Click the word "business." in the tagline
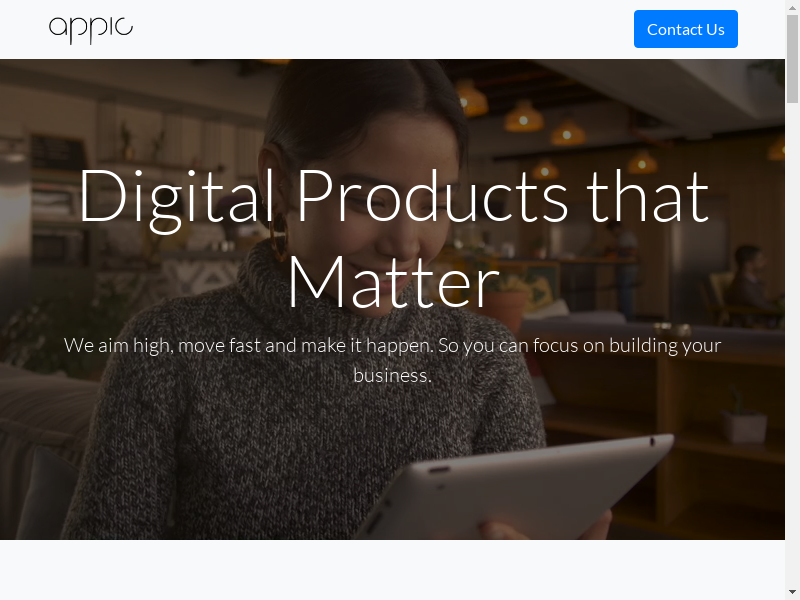 click(x=392, y=376)
